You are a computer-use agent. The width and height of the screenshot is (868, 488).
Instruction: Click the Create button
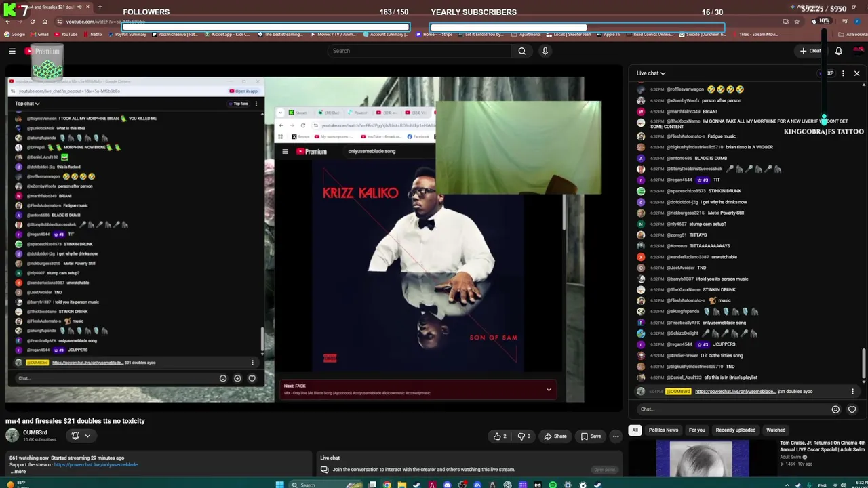(x=810, y=51)
